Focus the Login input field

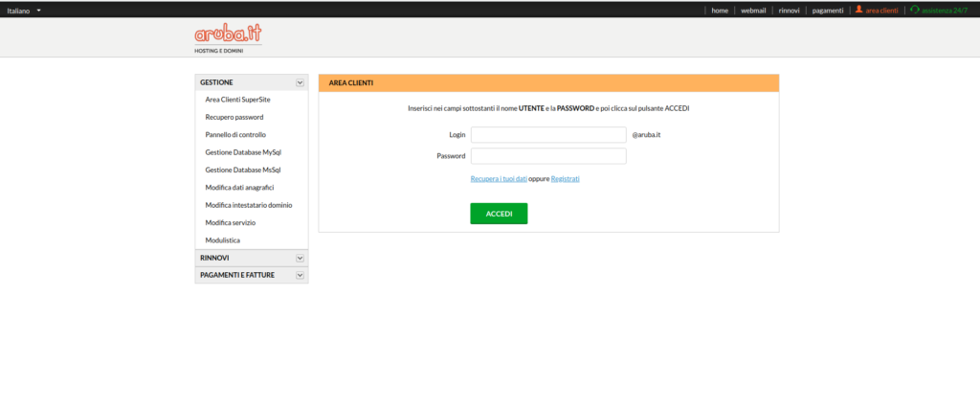point(548,135)
